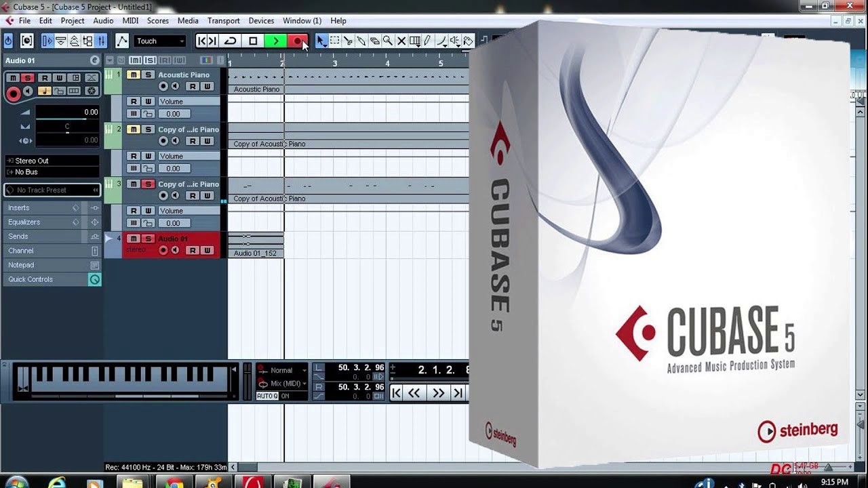The height and width of the screenshot is (488, 868).
Task: Select the Draw pencil tool
Action: 428,41
